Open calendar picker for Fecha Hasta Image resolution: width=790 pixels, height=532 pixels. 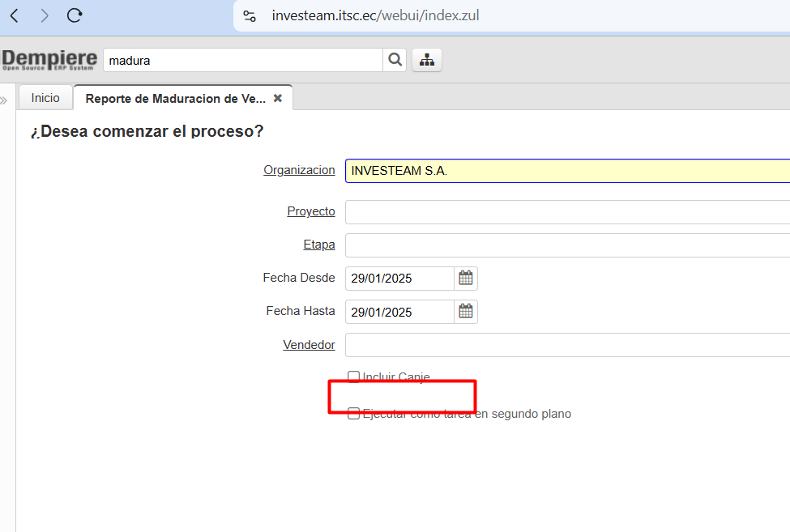point(466,312)
